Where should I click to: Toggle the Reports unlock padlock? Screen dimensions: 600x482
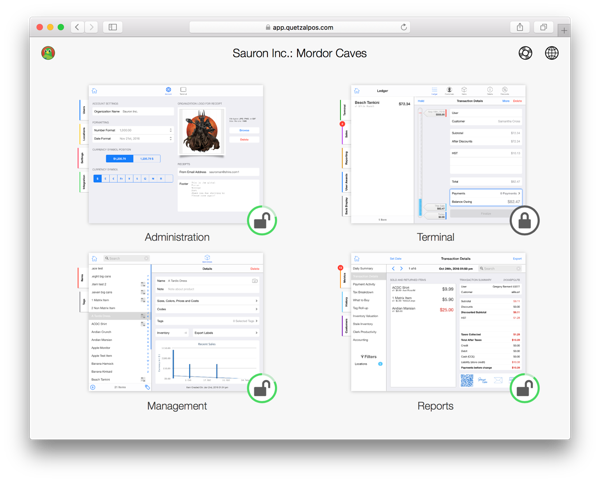(525, 388)
